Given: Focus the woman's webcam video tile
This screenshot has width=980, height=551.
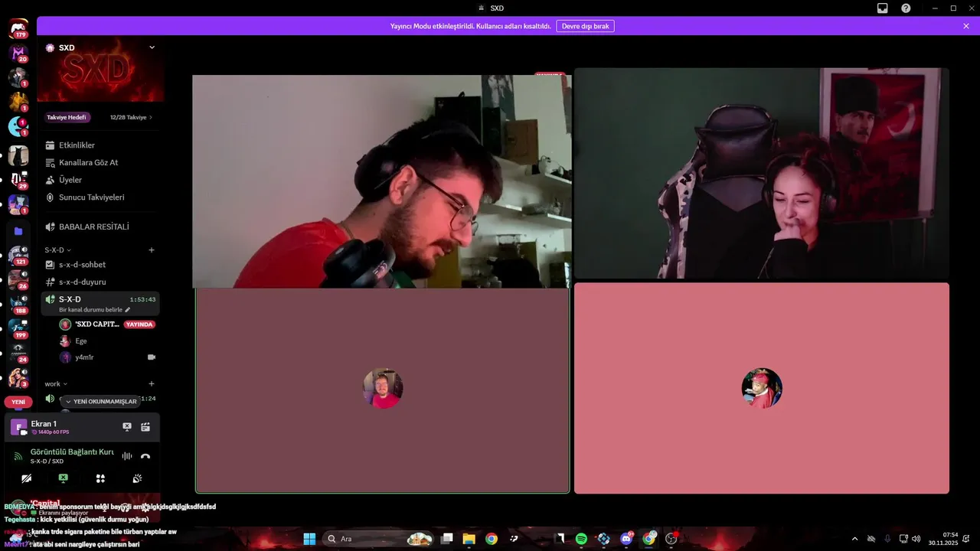Looking at the screenshot, I should pyautogui.click(x=762, y=173).
